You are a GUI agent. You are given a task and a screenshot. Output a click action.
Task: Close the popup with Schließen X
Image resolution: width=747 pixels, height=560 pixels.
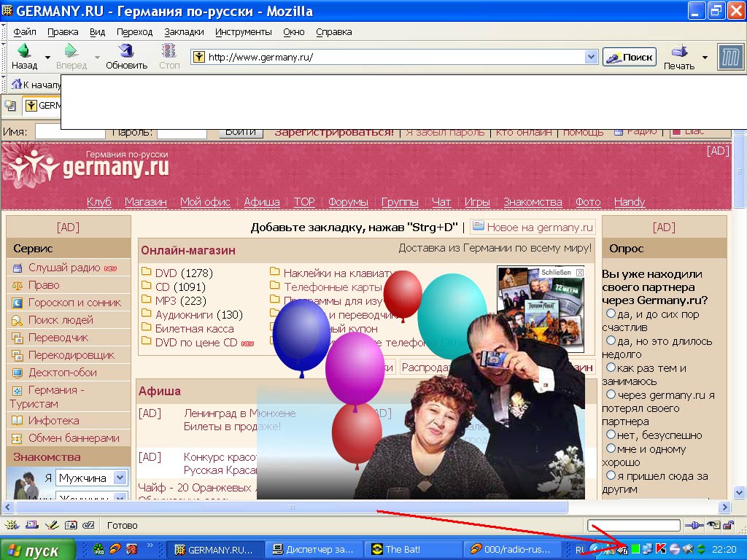click(580, 273)
